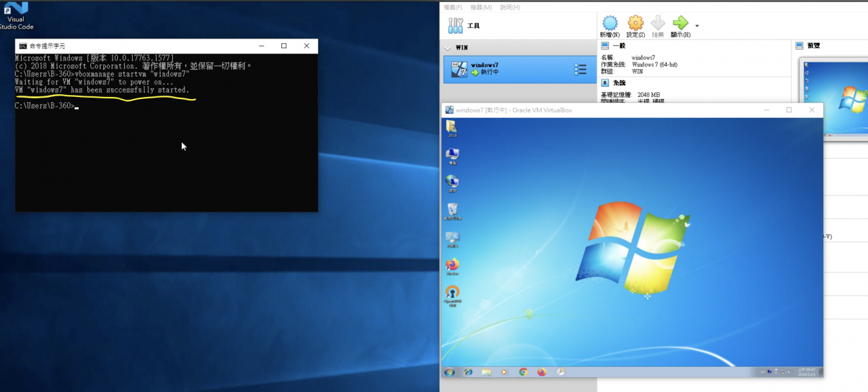Select the Firefox shortcut on VM desktop
This screenshot has height=392, width=868.
tap(452, 267)
